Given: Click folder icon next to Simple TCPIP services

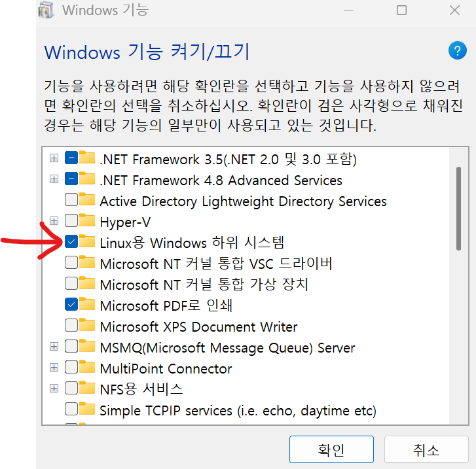Looking at the screenshot, I should (x=87, y=409).
